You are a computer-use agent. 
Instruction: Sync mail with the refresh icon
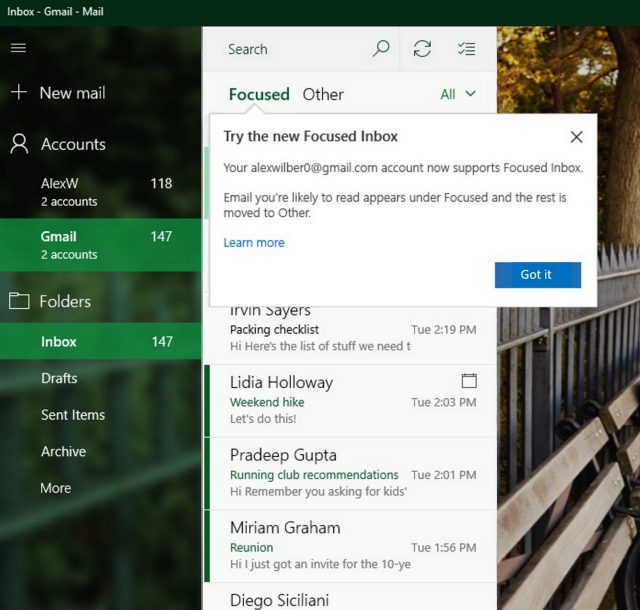pyautogui.click(x=422, y=49)
